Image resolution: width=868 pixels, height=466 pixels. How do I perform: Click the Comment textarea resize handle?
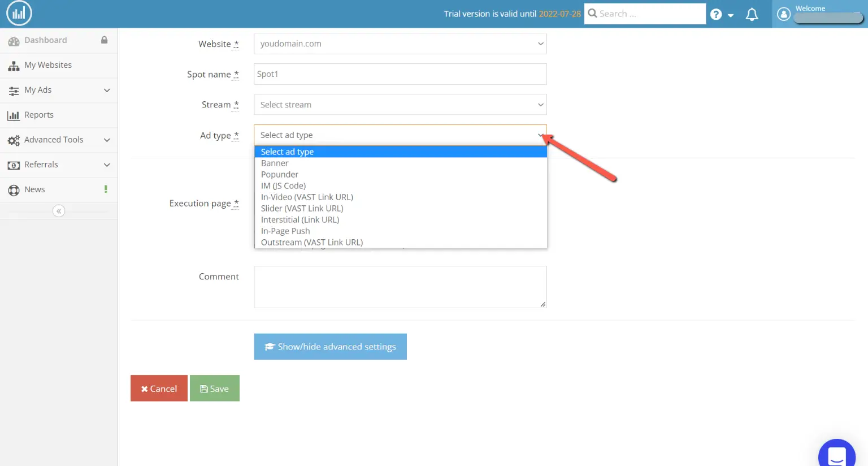(x=542, y=304)
